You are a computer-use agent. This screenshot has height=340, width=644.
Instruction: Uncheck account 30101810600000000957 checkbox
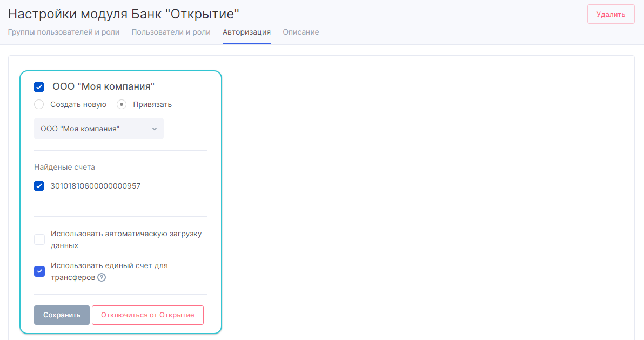pos(39,186)
